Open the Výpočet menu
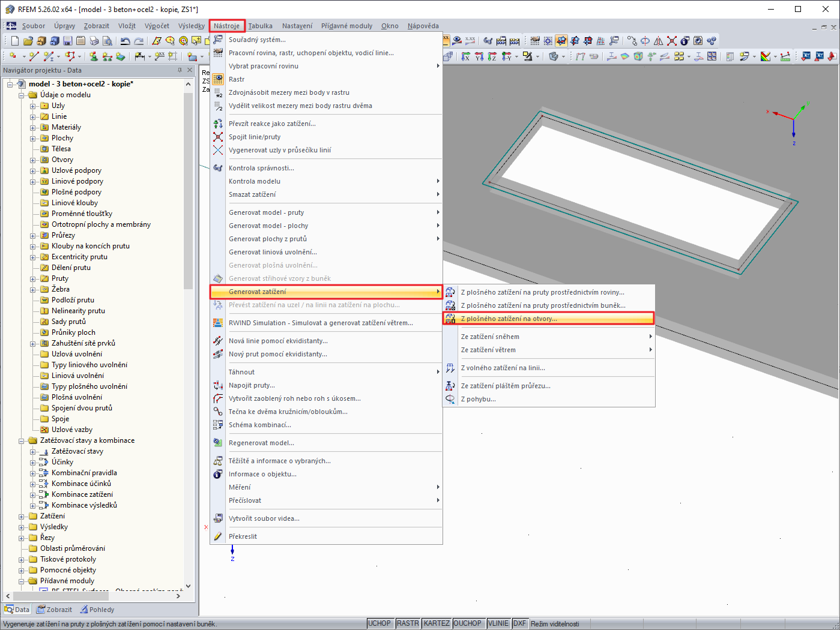The image size is (840, 630). (157, 26)
